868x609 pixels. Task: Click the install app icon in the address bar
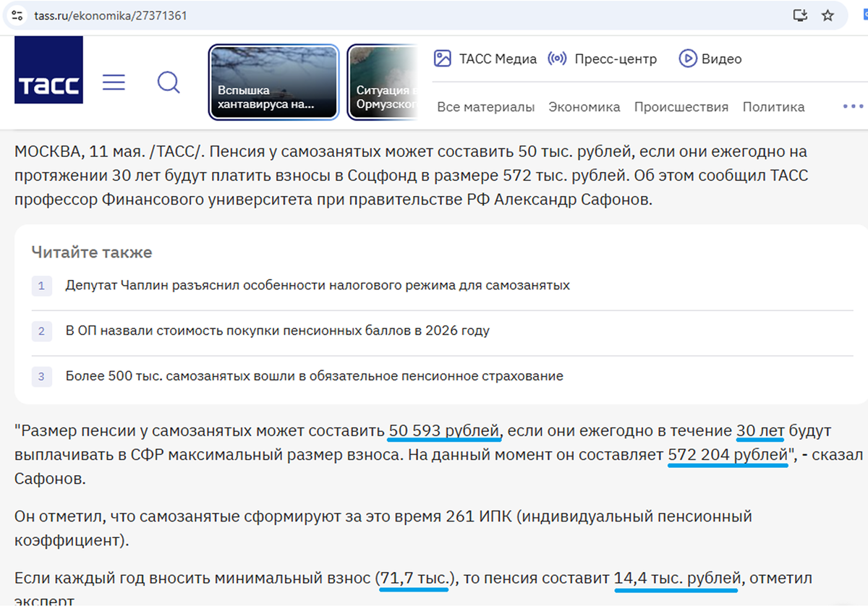coord(800,15)
